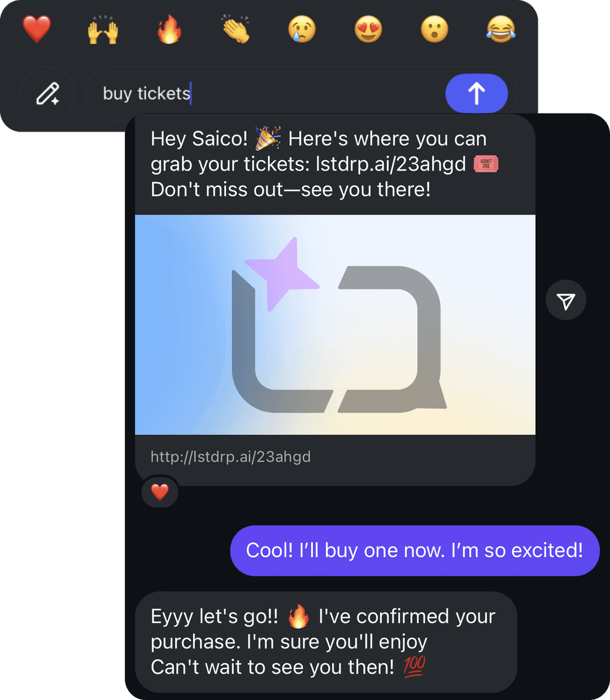
Task: React with the laughing tears emoji
Action: pyautogui.click(x=500, y=29)
